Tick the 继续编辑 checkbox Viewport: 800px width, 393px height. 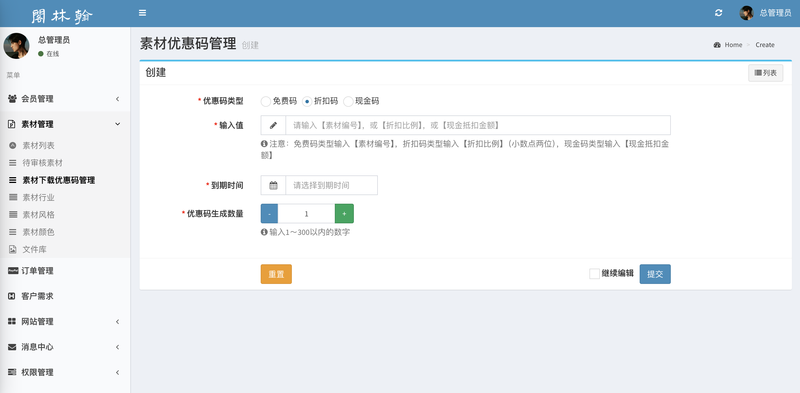(x=594, y=274)
